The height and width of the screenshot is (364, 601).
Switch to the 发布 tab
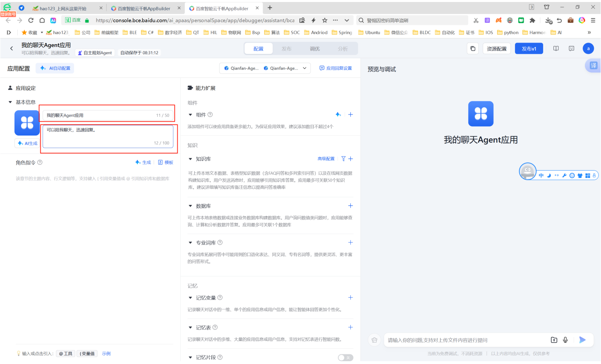point(286,49)
